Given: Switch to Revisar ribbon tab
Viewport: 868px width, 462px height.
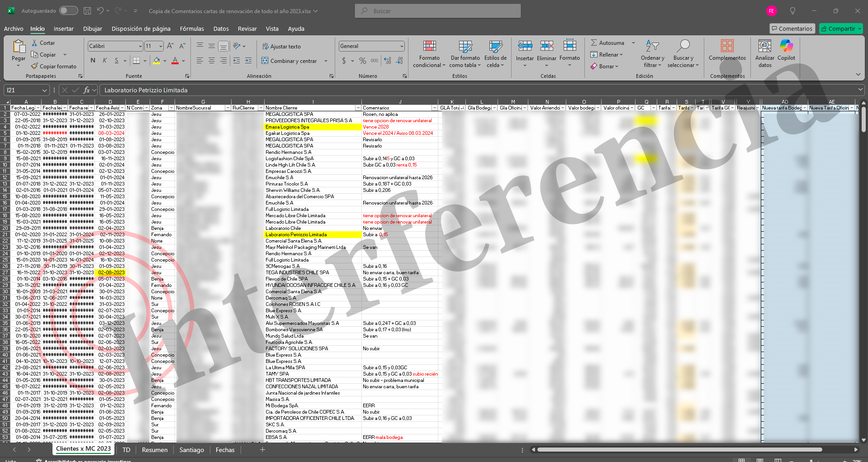Looking at the screenshot, I should point(247,29).
